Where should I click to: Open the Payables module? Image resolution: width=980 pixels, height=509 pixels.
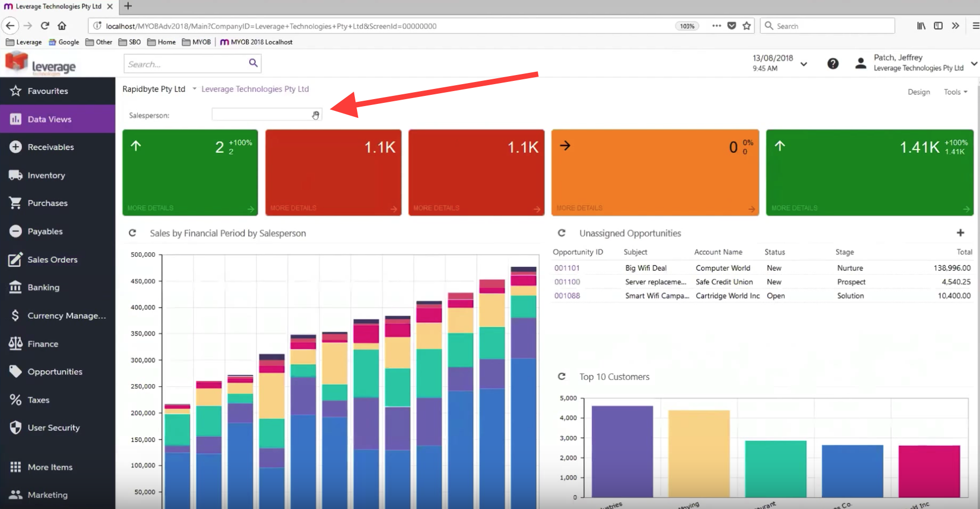(45, 231)
